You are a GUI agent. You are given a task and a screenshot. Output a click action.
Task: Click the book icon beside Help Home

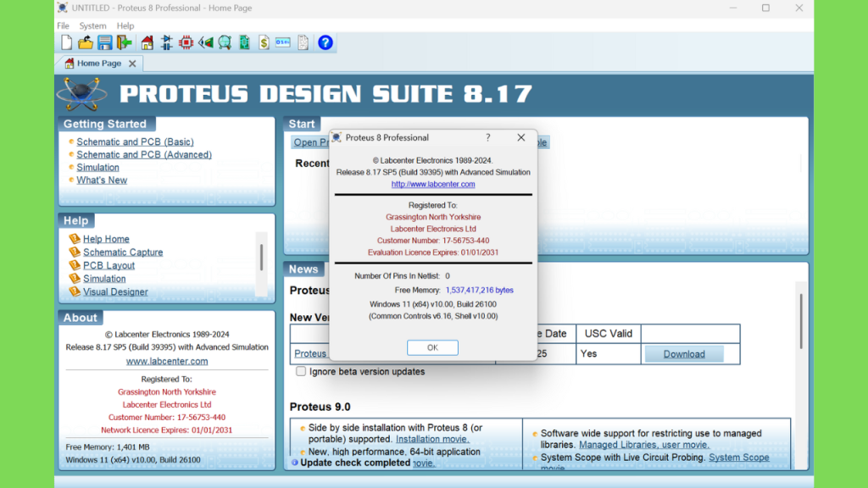click(75, 239)
